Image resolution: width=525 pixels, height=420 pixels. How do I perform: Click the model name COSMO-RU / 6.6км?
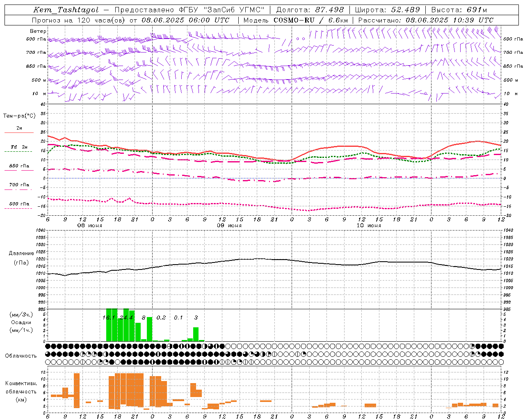click(x=311, y=20)
